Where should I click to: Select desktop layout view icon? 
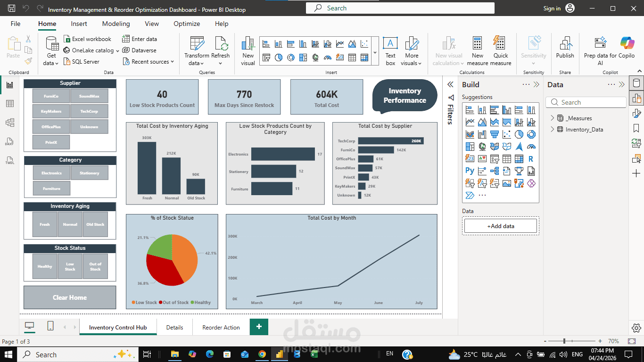click(x=30, y=326)
